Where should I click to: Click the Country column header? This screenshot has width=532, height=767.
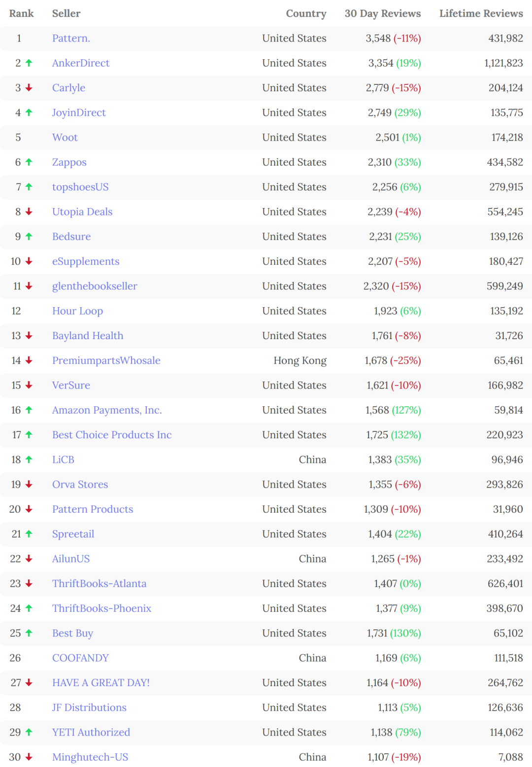(306, 14)
